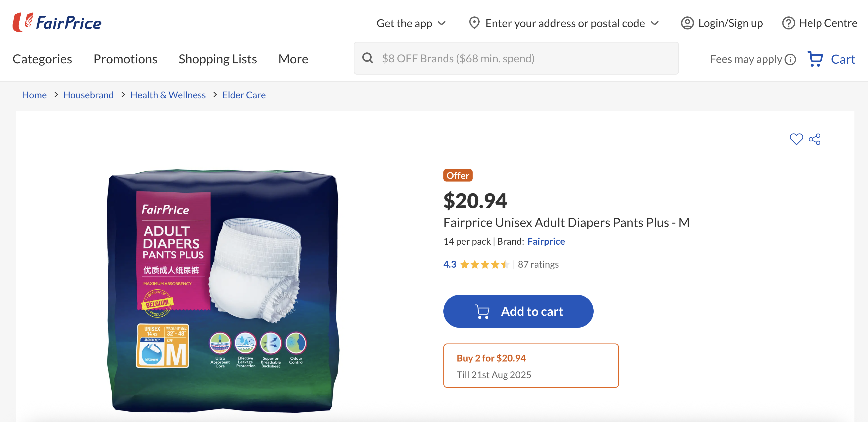Click the FairPrice logo
Screen dimensions: 868x422
[x=57, y=23]
